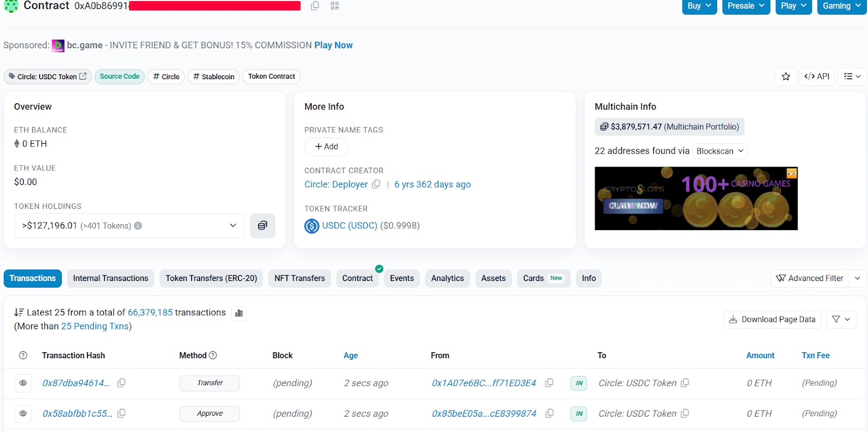Click the Source Code tag
The height and width of the screenshot is (432, 868).
(119, 77)
